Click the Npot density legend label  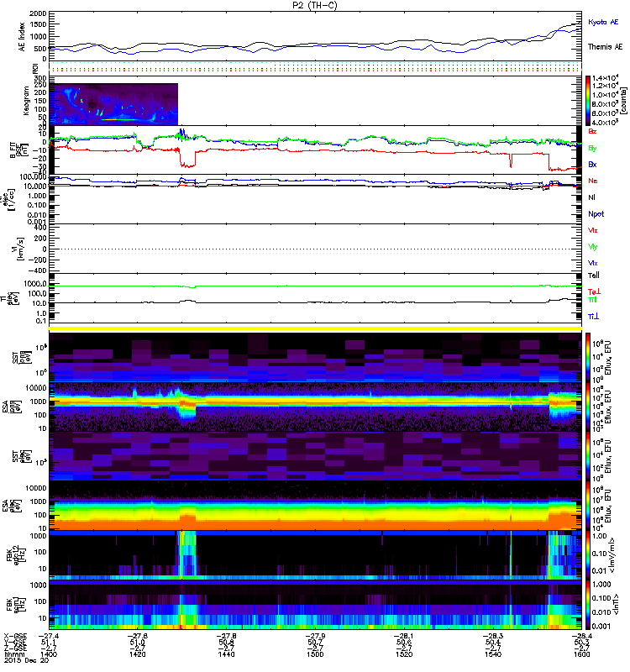click(x=595, y=213)
